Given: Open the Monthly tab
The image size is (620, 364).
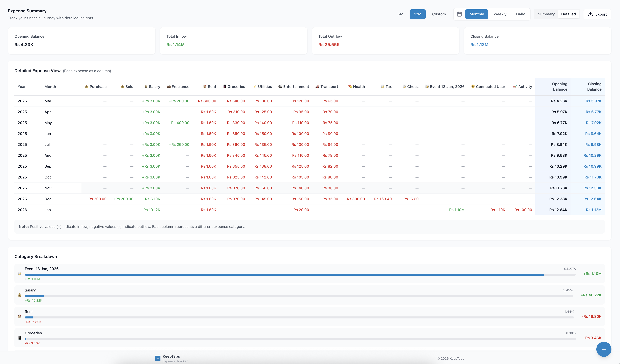Looking at the screenshot, I should tap(476, 14).
